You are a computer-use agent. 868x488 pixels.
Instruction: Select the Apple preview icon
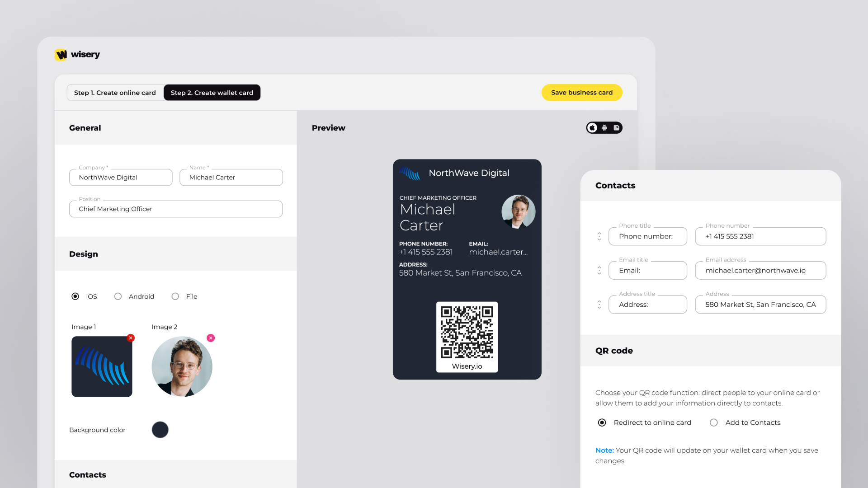click(593, 127)
